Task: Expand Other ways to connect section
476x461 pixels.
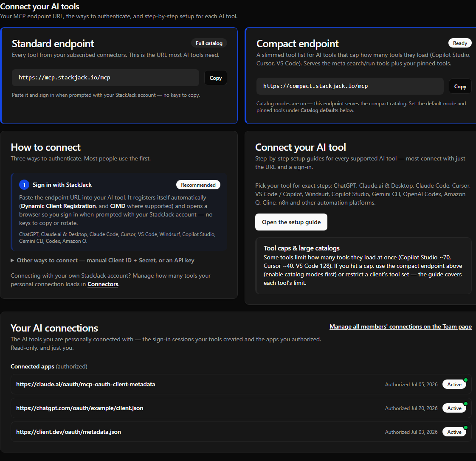Action: tap(103, 260)
